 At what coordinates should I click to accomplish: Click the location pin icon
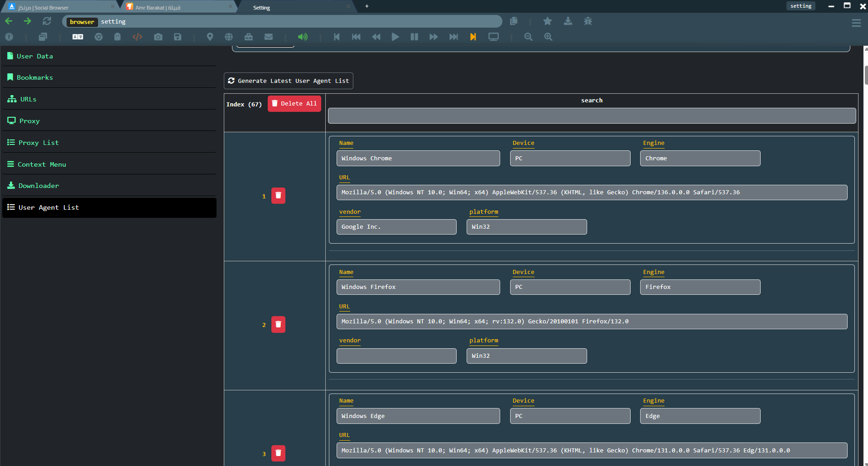click(x=210, y=37)
